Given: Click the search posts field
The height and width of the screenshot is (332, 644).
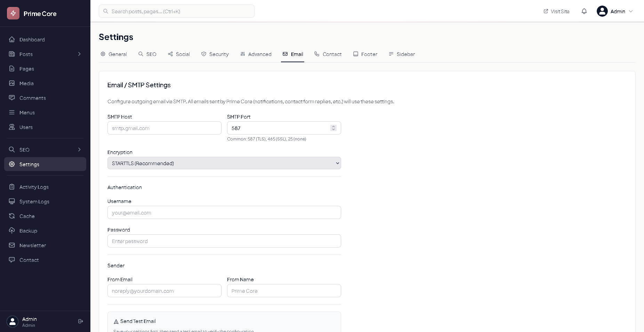Looking at the screenshot, I should point(176,11).
